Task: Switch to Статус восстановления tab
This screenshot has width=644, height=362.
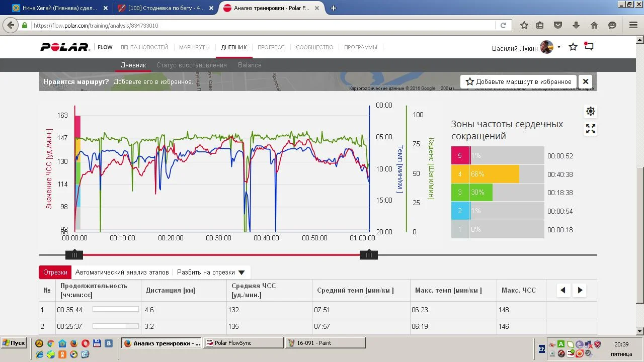Action: tap(191, 65)
